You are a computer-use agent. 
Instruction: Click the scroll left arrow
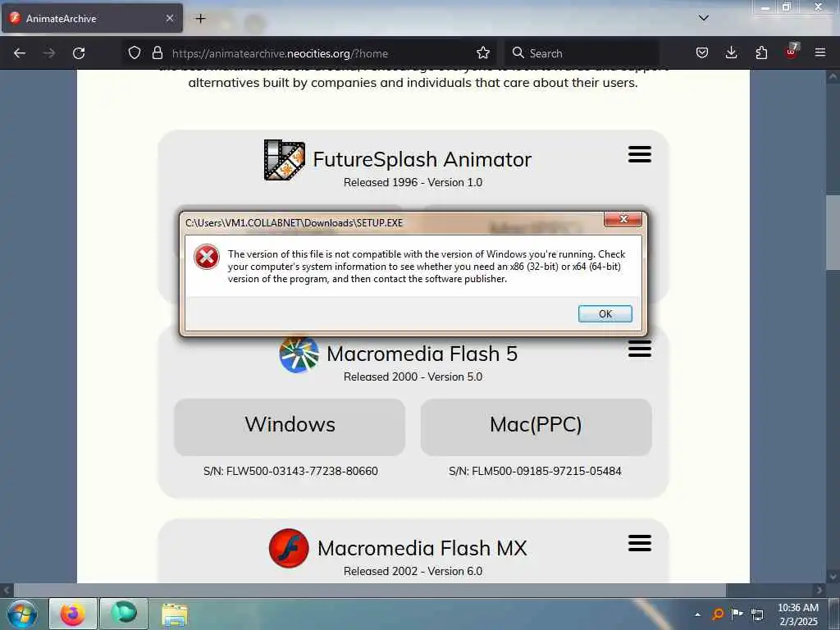pyautogui.click(x=7, y=591)
